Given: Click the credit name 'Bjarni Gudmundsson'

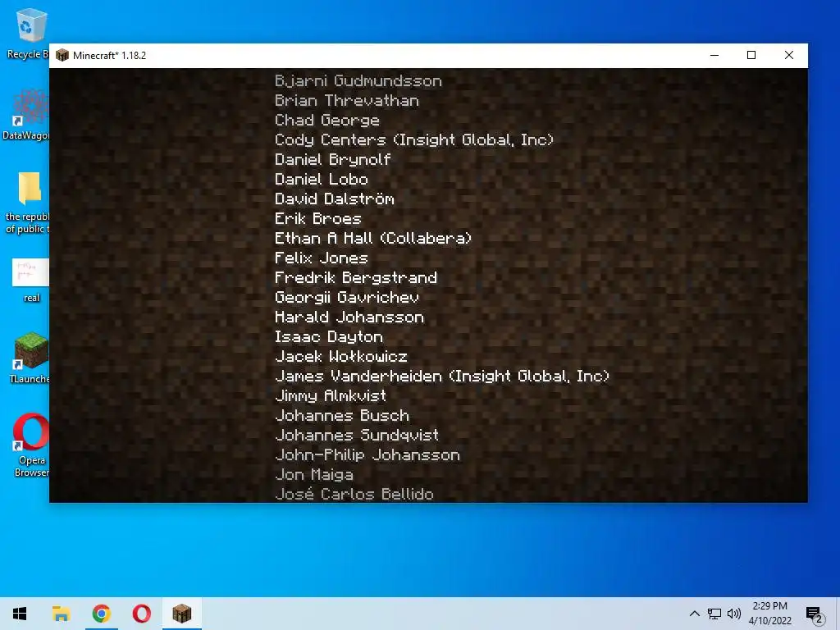Looking at the screenshot, I should click(358, 81).
